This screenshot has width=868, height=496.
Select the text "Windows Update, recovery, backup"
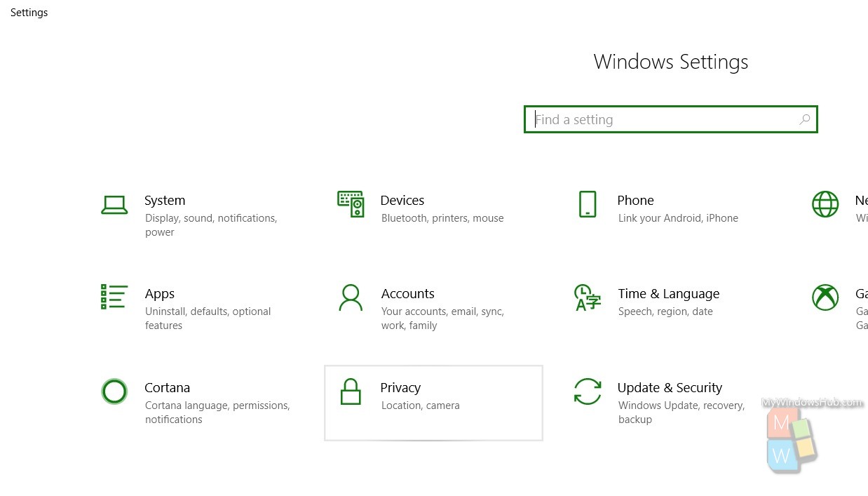[x=681, y=413]
